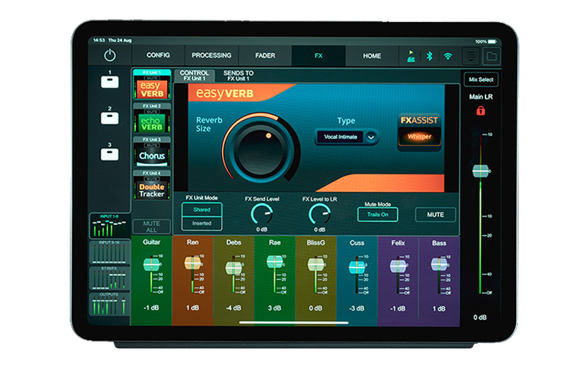
Task: Click the '-3 dB' value under Cuss
Action: (356, 308)
